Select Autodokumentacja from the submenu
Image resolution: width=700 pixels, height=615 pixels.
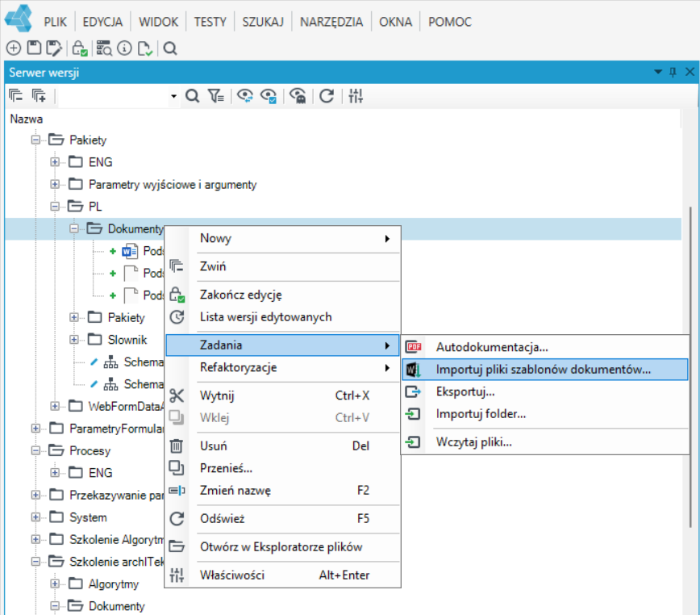544,347
